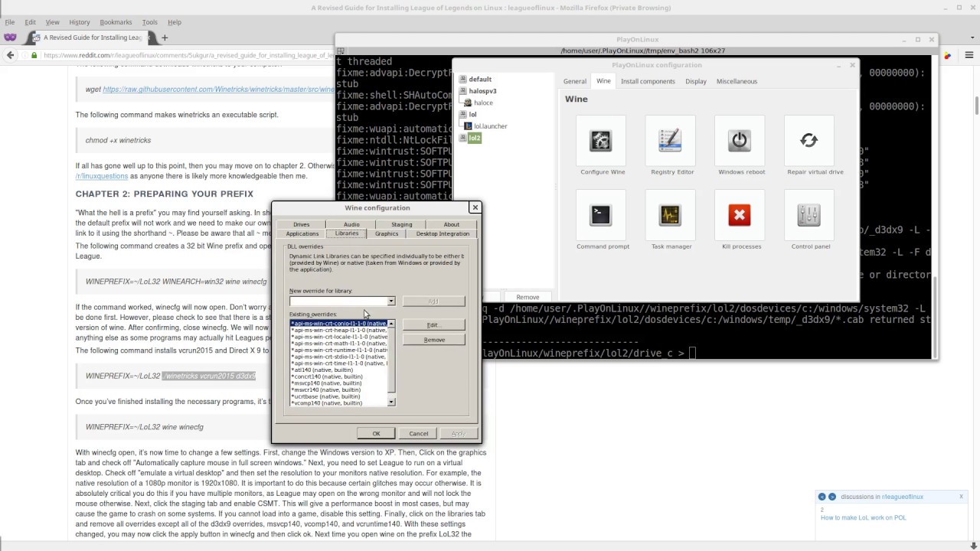Select the lol2 virtual drive

pyautogui.click(x=474, y=139)
